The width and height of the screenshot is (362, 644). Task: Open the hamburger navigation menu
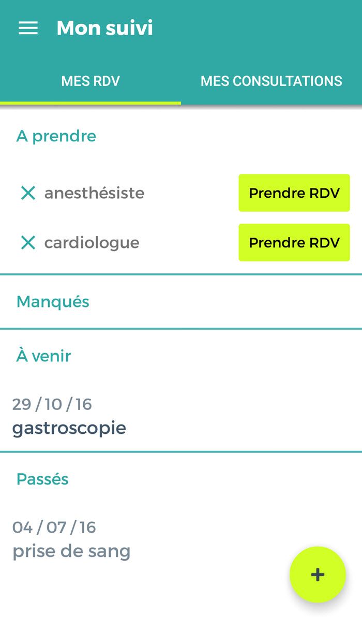point(28,28)
